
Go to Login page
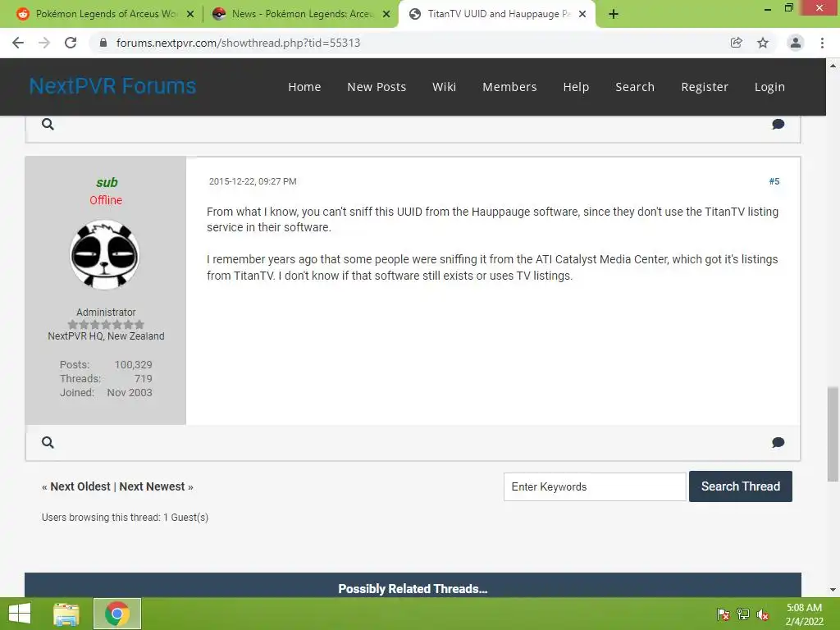[x=769, y=87]
